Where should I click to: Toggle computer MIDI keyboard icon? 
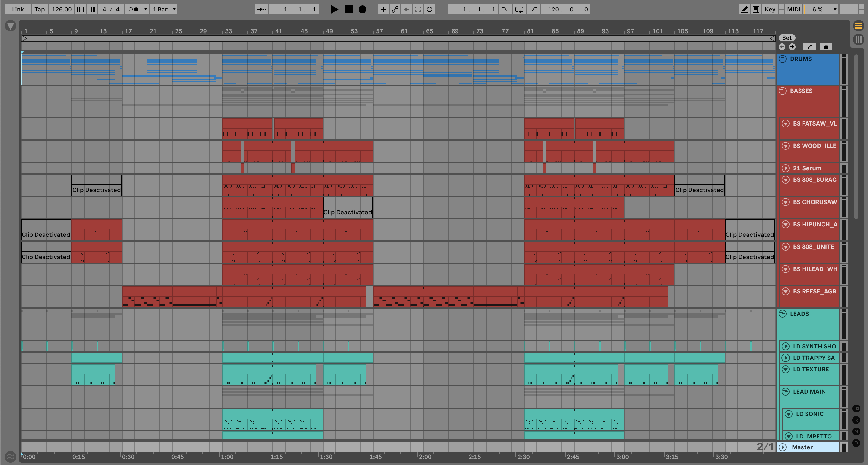click(x=756, y=9)
